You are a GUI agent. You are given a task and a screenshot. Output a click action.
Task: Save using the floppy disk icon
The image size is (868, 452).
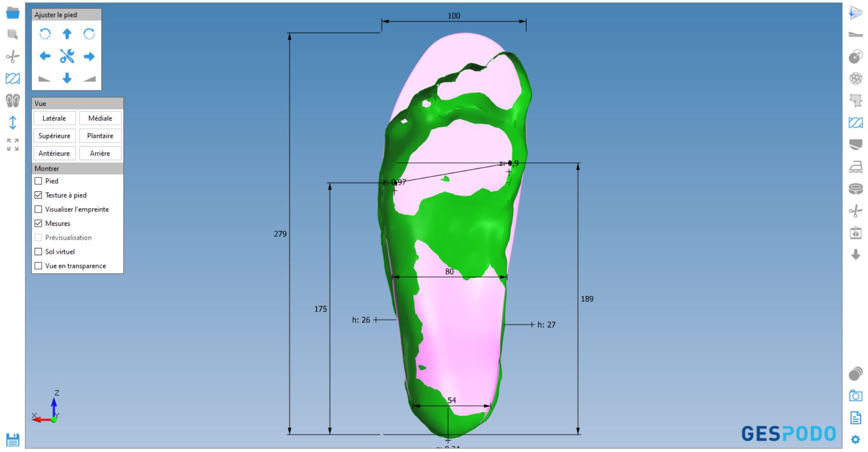13,440
